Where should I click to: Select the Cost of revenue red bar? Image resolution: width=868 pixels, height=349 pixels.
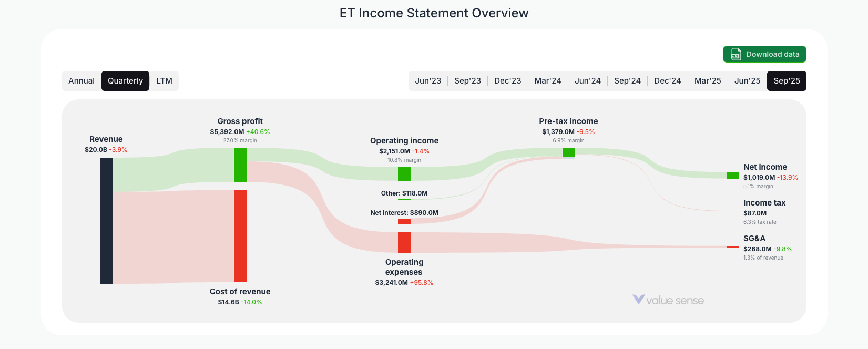tap(240, 237)
